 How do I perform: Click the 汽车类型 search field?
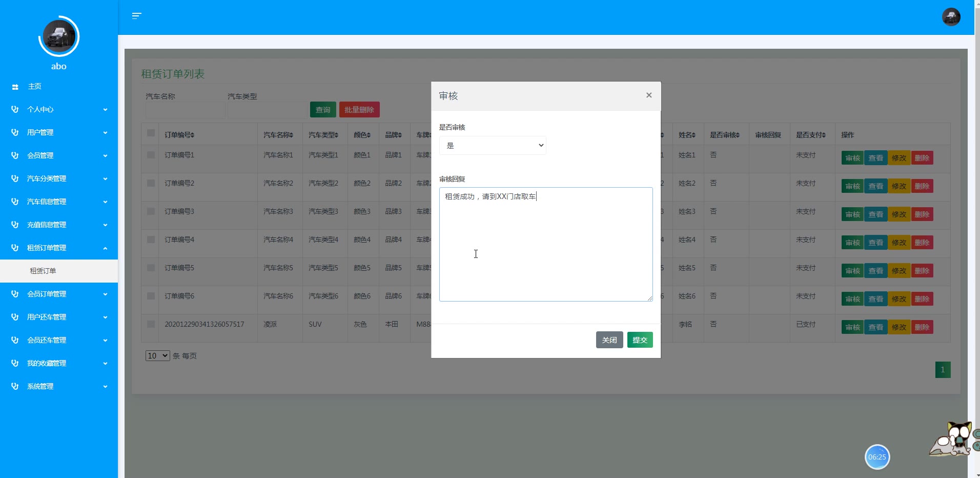pyautogui.click(x=267, y=110)
